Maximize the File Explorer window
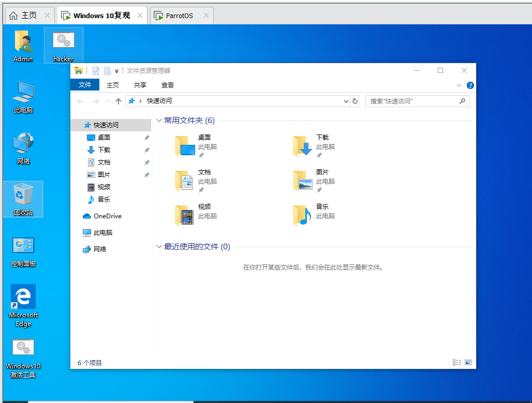The height and width of the screenshot is (403, 532). [x=440, y=70]
